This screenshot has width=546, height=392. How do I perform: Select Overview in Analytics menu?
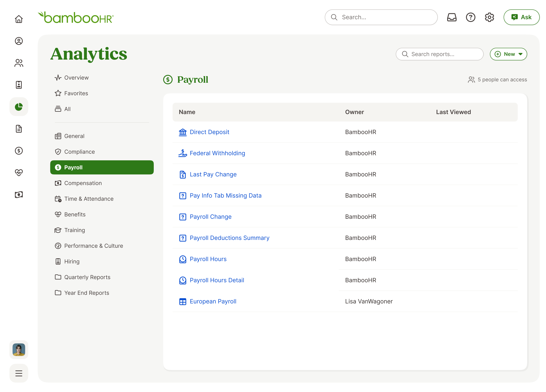(102, 78)
